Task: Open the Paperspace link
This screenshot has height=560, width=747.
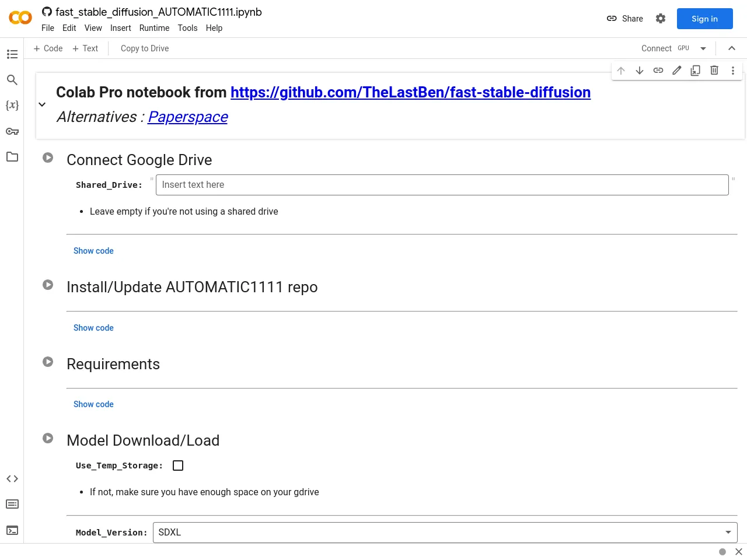Action: point(187,117)
